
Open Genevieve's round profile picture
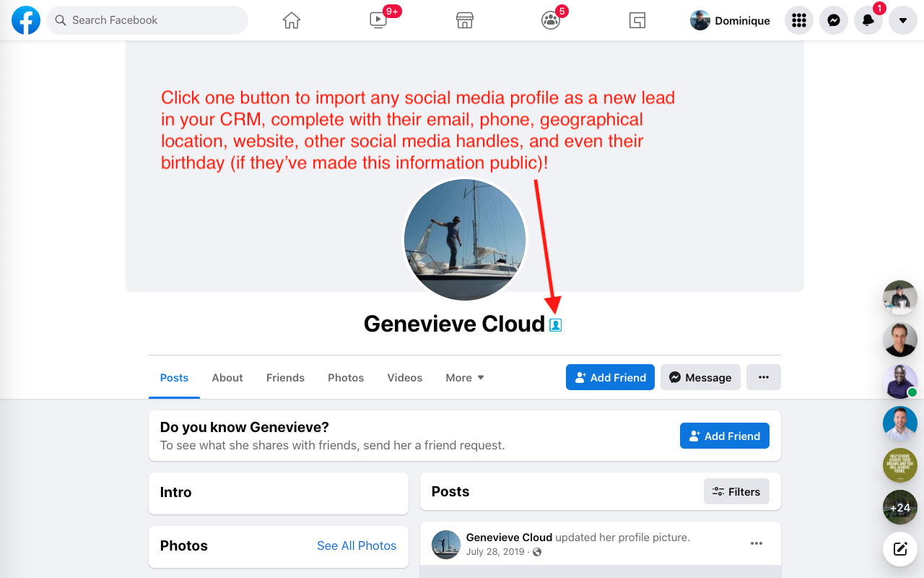(x=465, y=240)
